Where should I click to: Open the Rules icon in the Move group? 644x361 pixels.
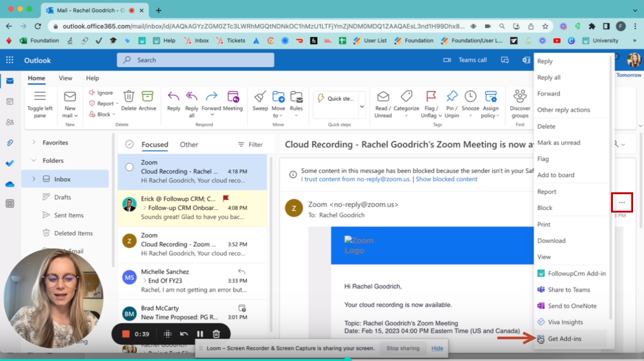point(297,97)
